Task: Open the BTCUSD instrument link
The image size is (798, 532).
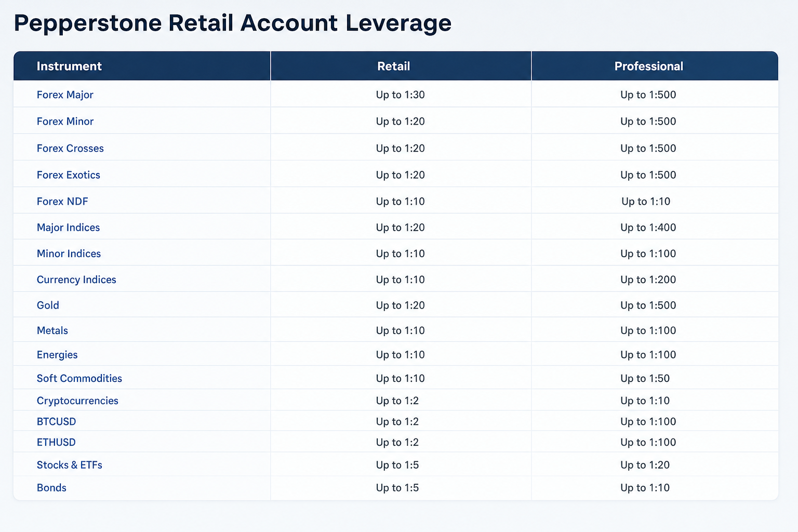Action: pyautogui.click(x=56, y=421)
